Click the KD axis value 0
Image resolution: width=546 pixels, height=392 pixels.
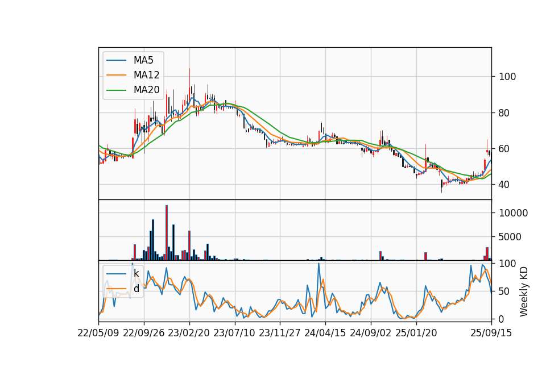502,319
